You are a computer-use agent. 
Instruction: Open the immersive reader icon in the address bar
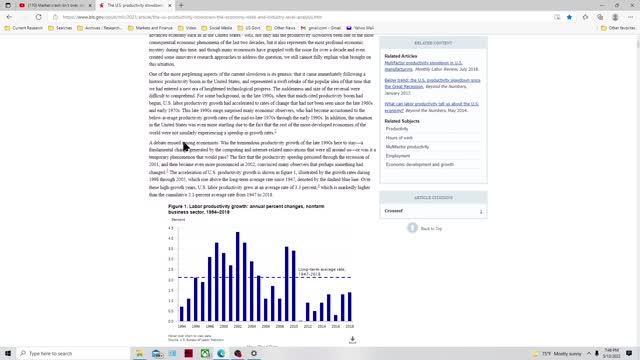pyautogui.click(x=557, y=17)
